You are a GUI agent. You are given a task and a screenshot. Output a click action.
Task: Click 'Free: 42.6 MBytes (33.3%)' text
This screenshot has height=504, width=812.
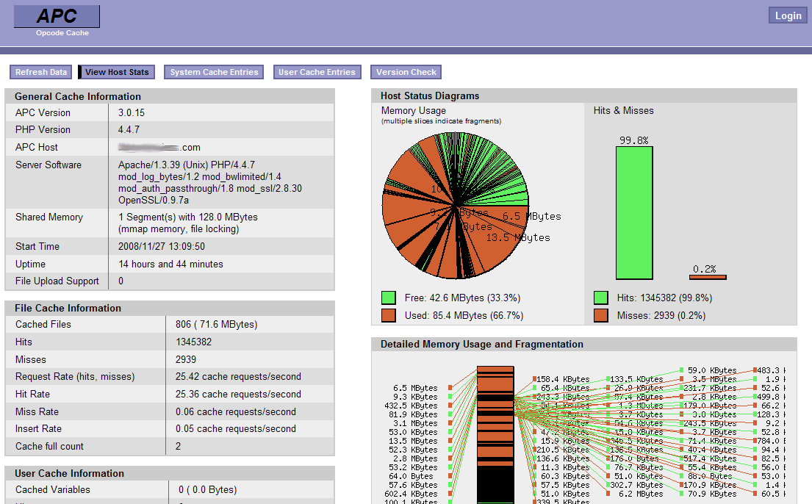pos(462,298)
